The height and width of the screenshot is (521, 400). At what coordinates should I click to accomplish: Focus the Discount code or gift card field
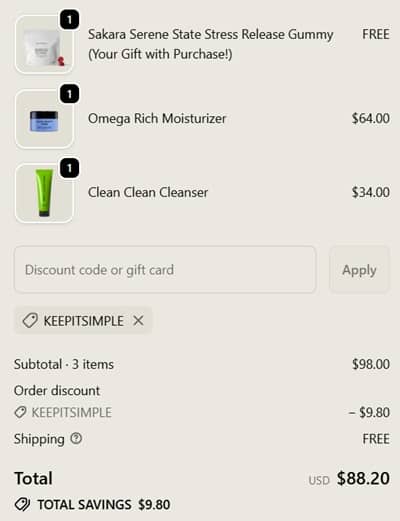coord(165,270)
